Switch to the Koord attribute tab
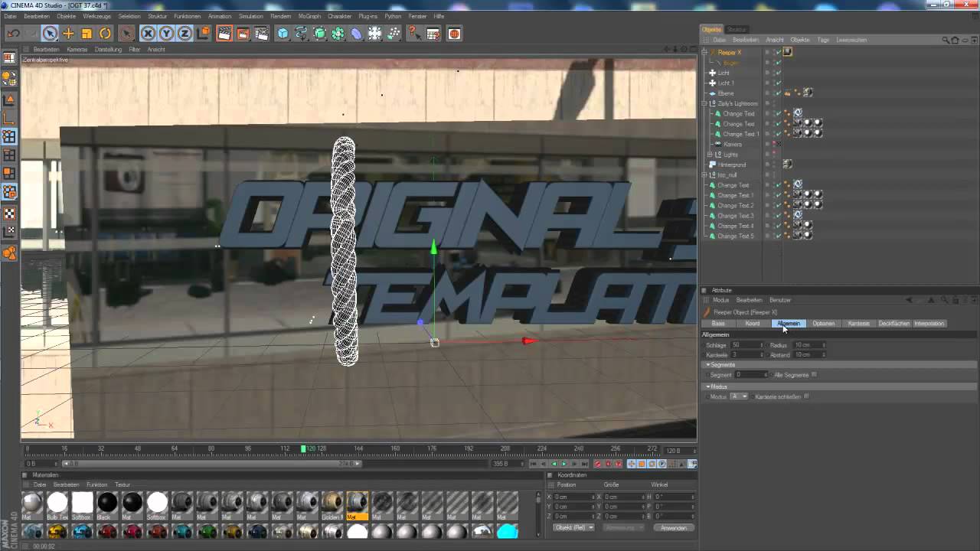 753,323
